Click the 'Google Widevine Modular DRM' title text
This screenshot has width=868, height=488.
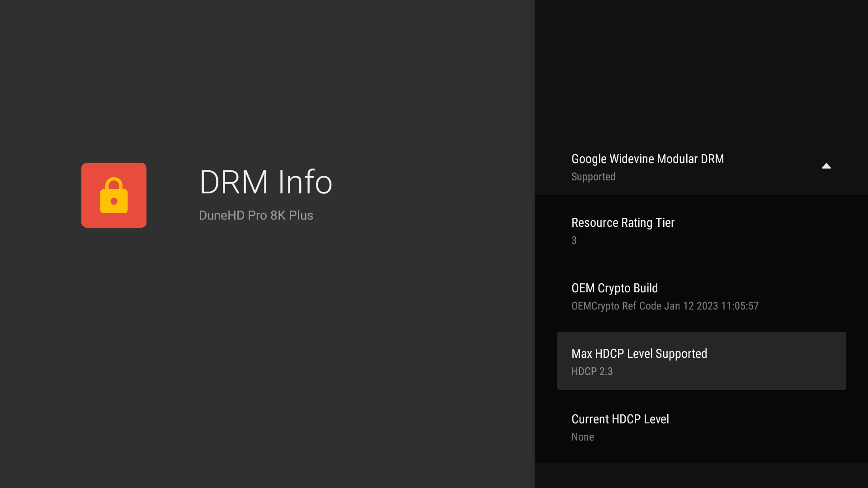(647, 159)
